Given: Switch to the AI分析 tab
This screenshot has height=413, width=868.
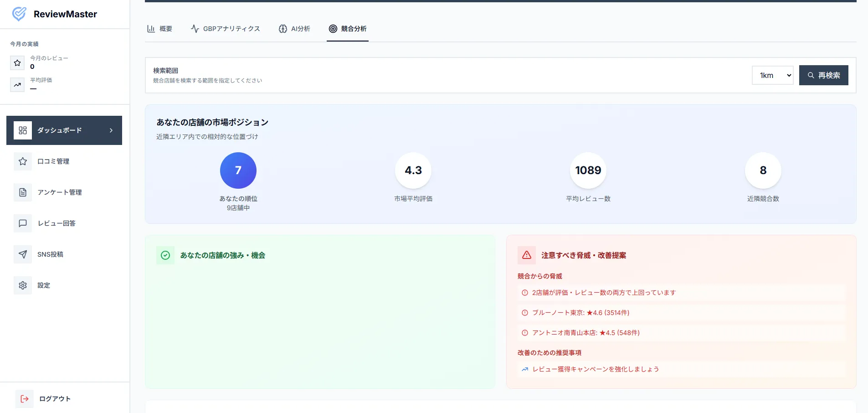Looking at the screenshot, I should [294, 29].
